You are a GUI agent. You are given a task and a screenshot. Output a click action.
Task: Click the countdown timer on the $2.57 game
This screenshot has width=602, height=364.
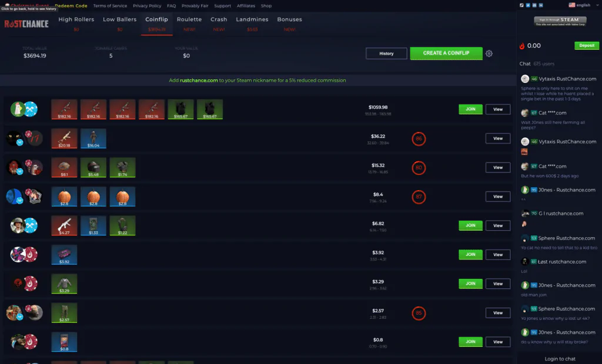419,313
